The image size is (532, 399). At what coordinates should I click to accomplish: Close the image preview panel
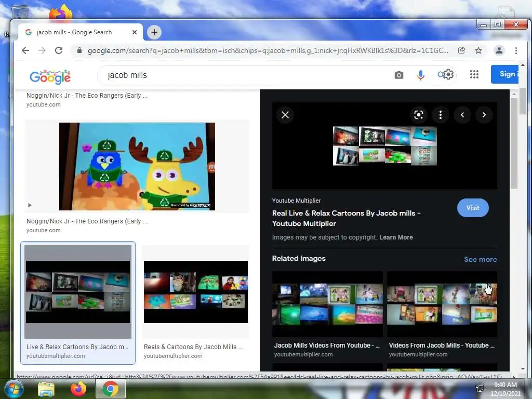coord(285,115)
